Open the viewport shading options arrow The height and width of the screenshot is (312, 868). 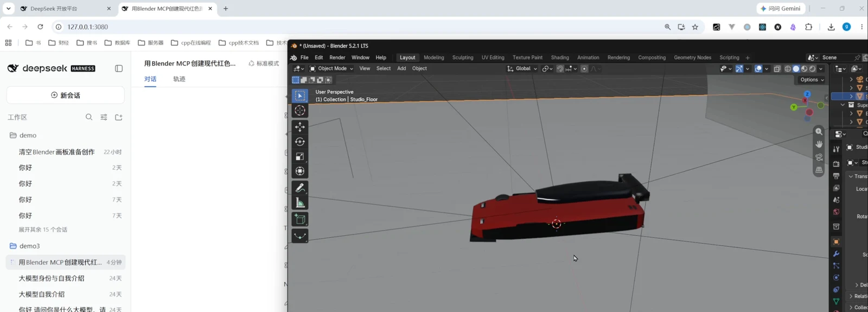pyautogui.click(x=821, y=69)
